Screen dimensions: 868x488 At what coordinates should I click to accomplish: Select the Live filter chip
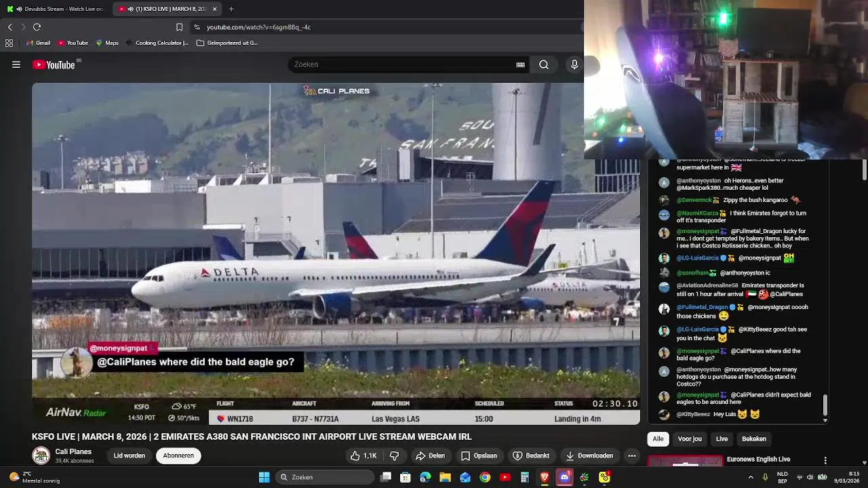point(722,439)
